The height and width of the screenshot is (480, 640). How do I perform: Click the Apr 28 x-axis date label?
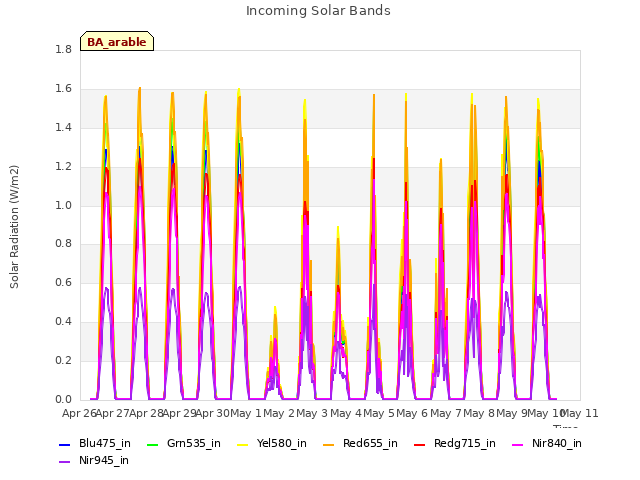pyautogui.click(x=146, y=414)
